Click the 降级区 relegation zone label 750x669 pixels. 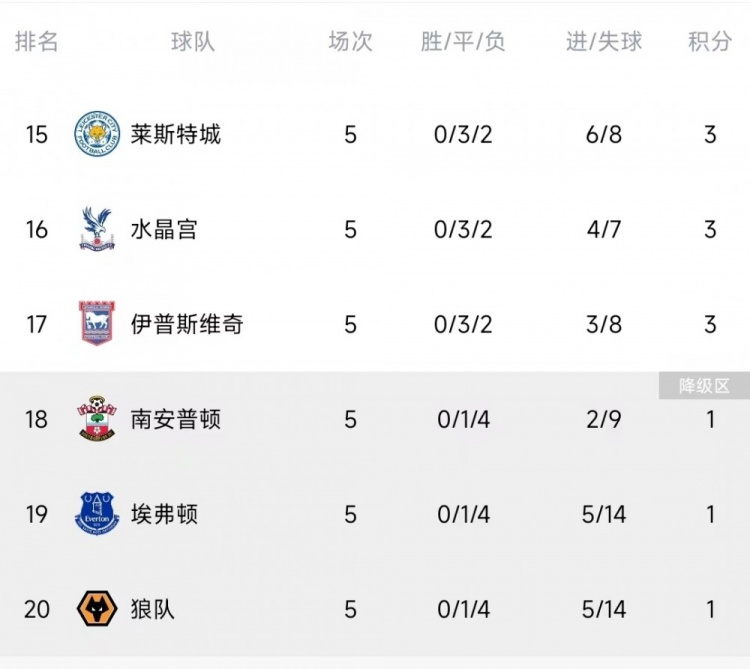[x=704, y=385]
